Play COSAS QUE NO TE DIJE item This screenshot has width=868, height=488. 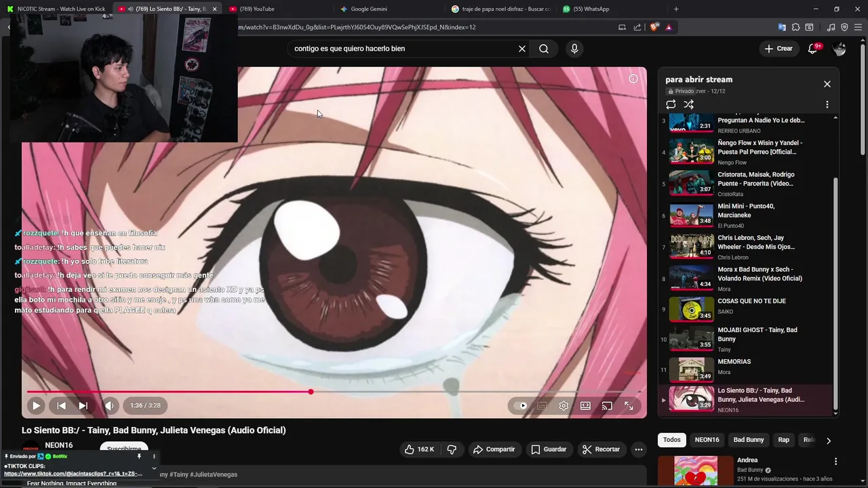(x=746, y=309)
